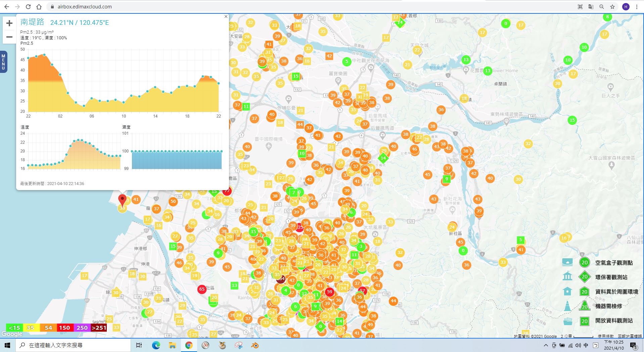Viewport: 644px width, 352px height.
Task: Select the orange 50 circle marker
Action: coord(173,202)
